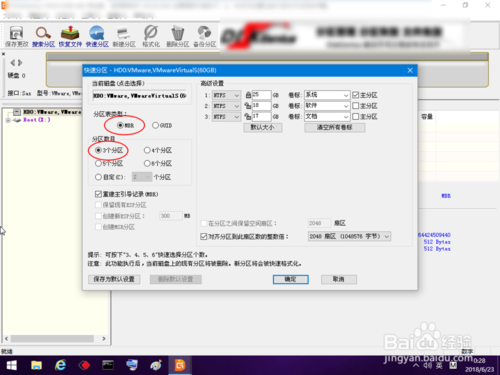This screenshot has width=500, height=375.
Task: Click the New Partition (新建分区) icon
Action: [x=124, y=36]
